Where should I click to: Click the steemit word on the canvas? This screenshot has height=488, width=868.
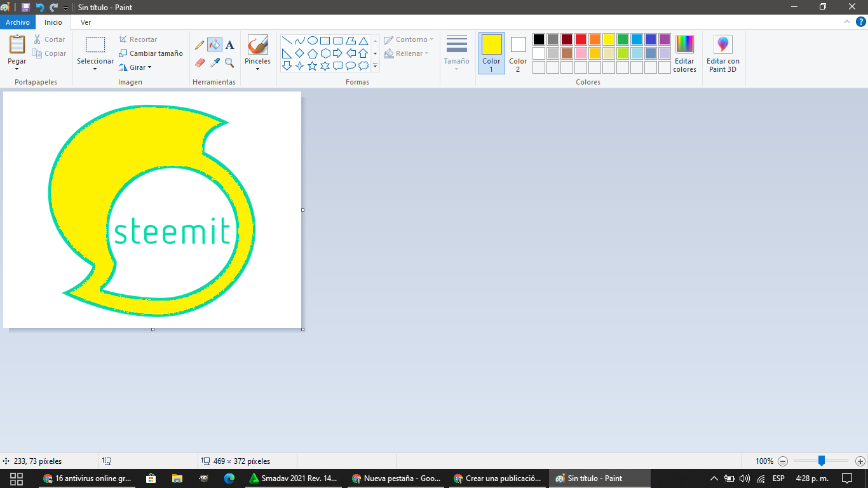click(172, 231)
